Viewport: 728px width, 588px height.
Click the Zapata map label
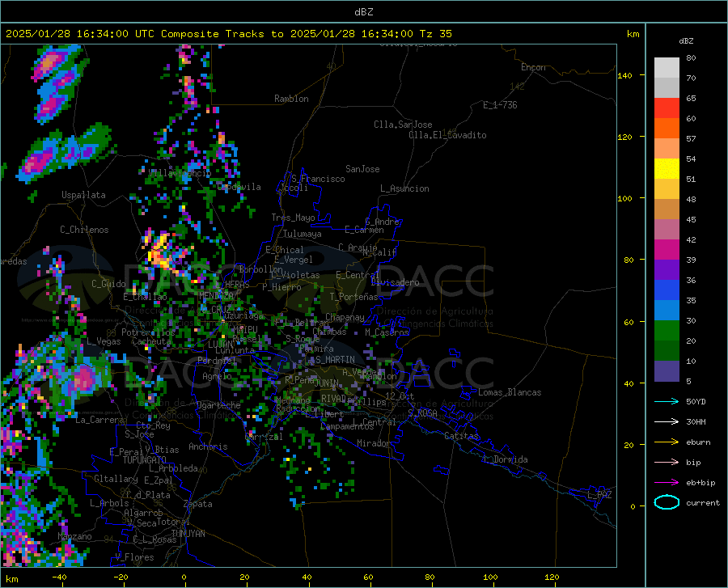(x=198, y=504)
